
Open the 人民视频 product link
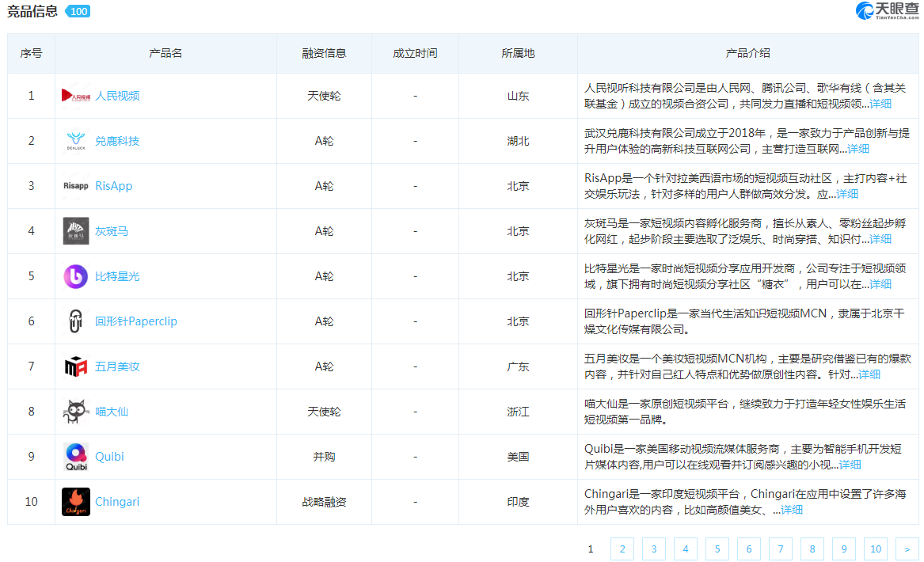117,96
